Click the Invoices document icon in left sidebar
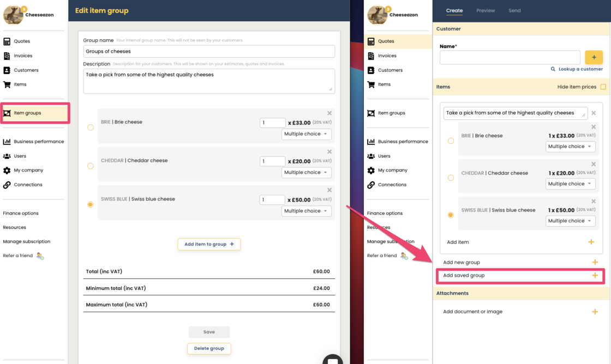 7,56
